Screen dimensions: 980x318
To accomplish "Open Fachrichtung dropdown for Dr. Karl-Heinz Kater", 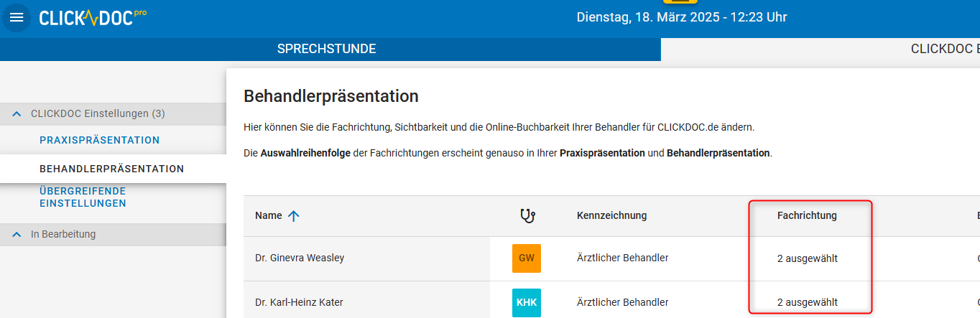I will click(x=808, y=302).
